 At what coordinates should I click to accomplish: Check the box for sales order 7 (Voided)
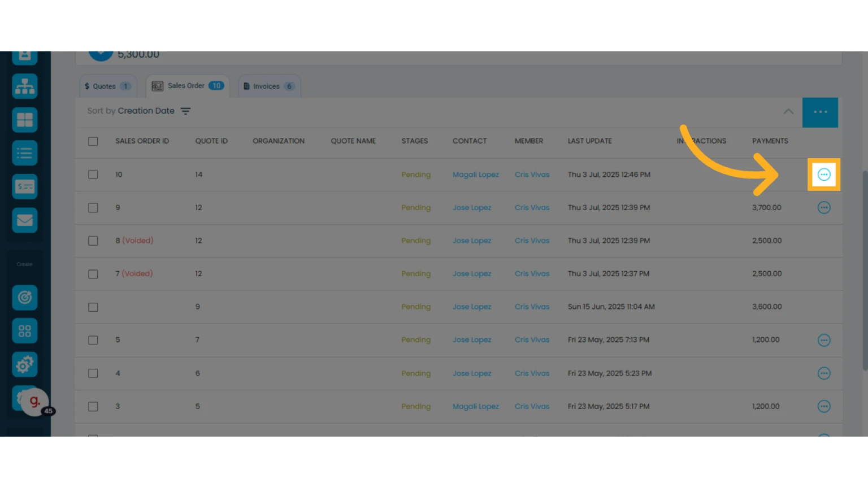coord(93,274)
